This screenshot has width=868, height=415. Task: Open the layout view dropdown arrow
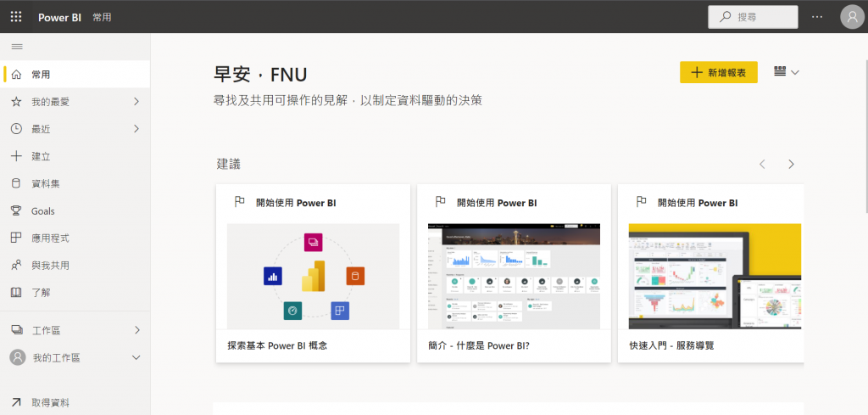click(795, 72)
